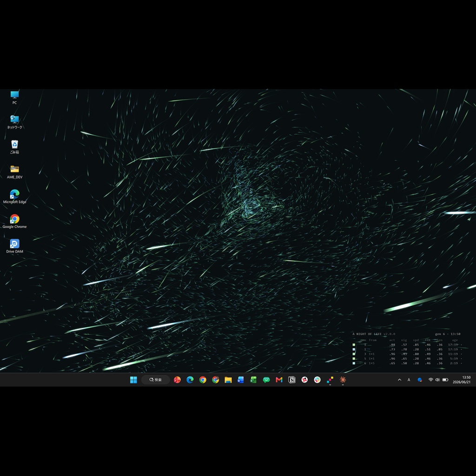Click the taskbar search box
This screenshot has height=476, width=476.
point(155,380)
